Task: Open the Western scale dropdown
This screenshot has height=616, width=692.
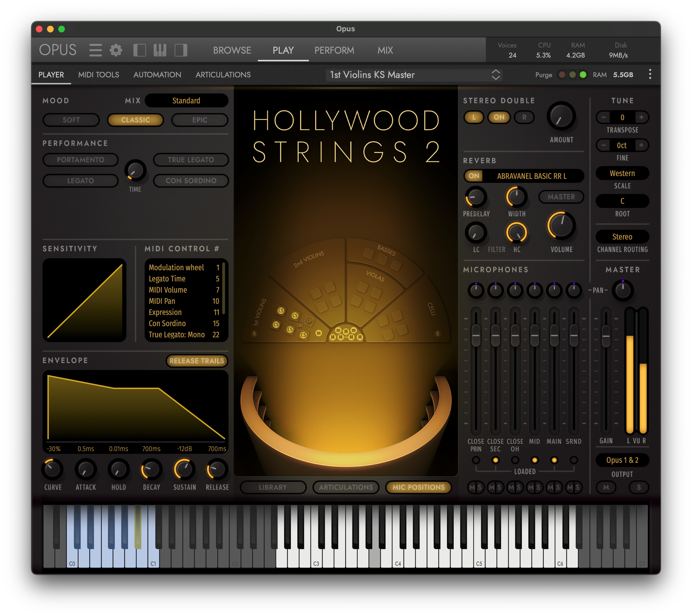Action: tap(622, 173)
